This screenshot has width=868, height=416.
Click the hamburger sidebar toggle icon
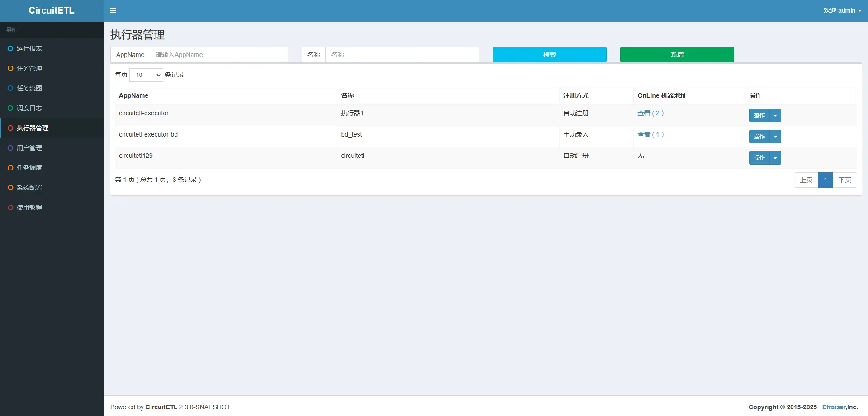[113, 10]
